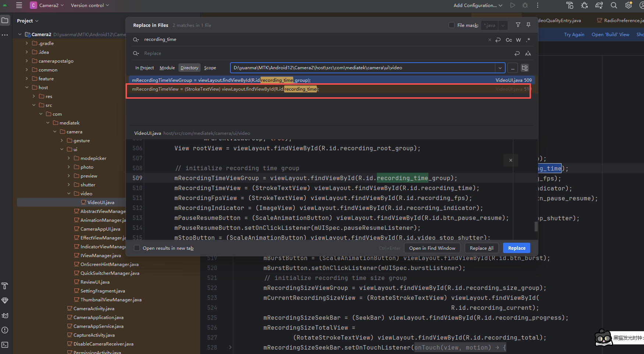Click the directory browse ellipsis button

tap(513, 68)
